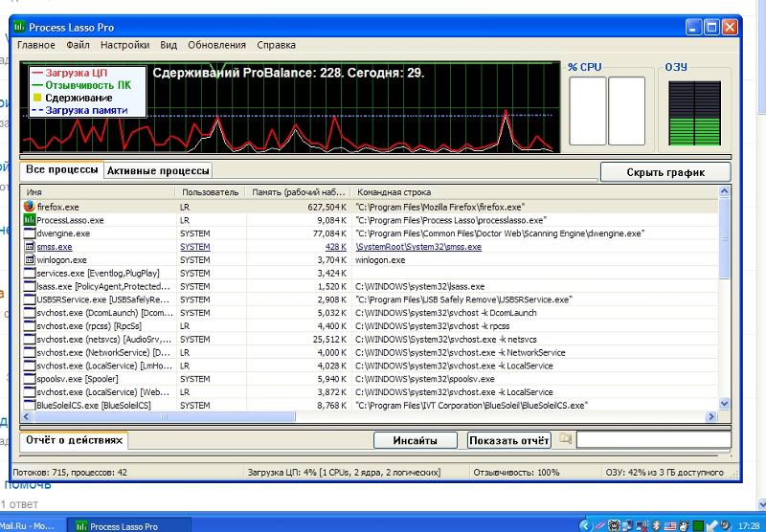This screenshot has height=532, width=766.
Task: Select the svchost.exe (LocalService) [LmHo... row
Action: point(370,366)
